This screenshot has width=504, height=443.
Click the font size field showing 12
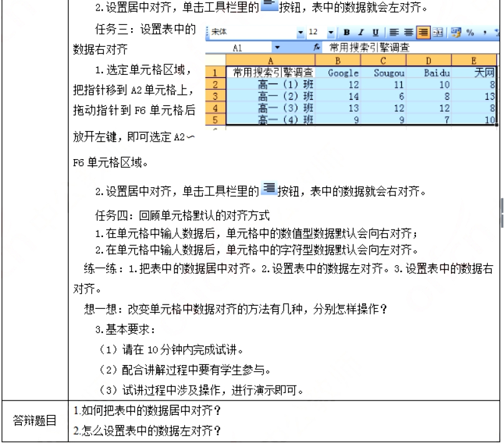[x=317, y=32]
